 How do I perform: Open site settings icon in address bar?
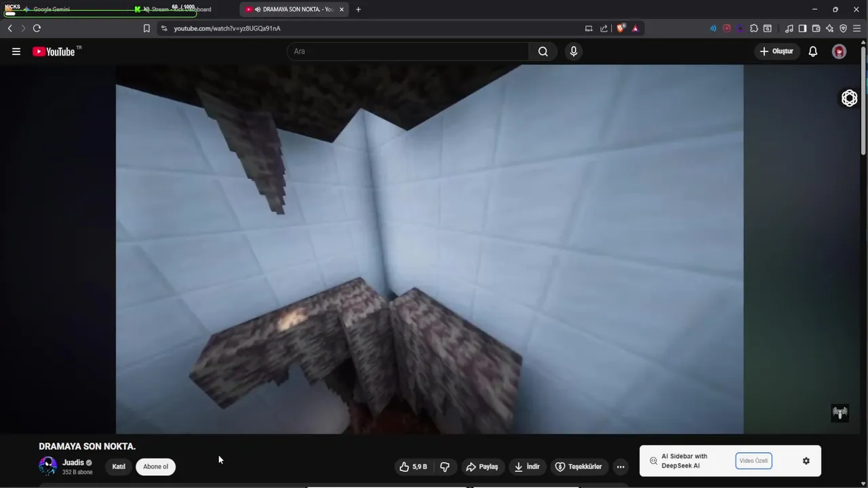click(163, 28)
